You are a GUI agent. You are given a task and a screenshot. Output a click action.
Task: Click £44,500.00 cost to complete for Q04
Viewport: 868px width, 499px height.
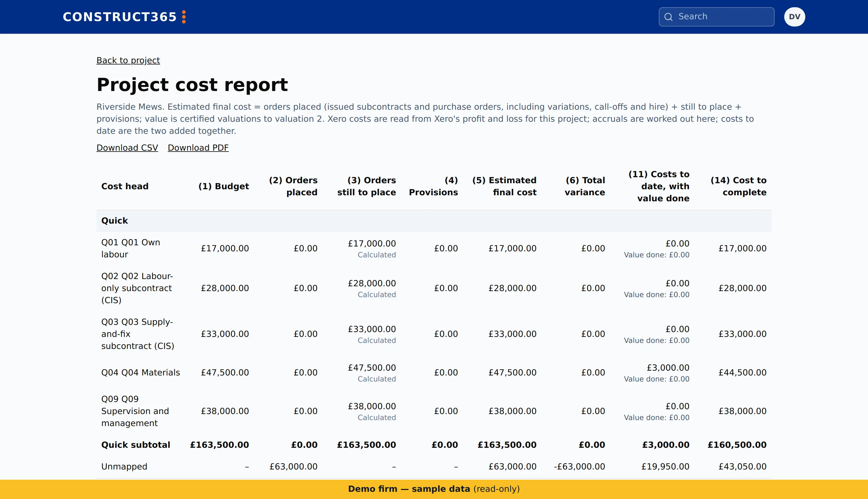(742, 372)
